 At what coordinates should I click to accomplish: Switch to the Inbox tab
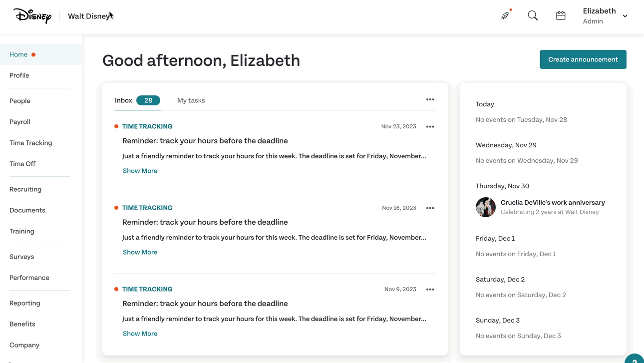(x=137, y=100)
